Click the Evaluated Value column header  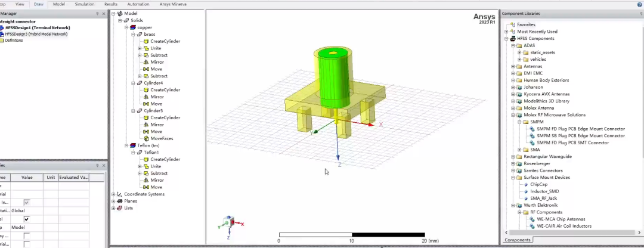(74, 178)
